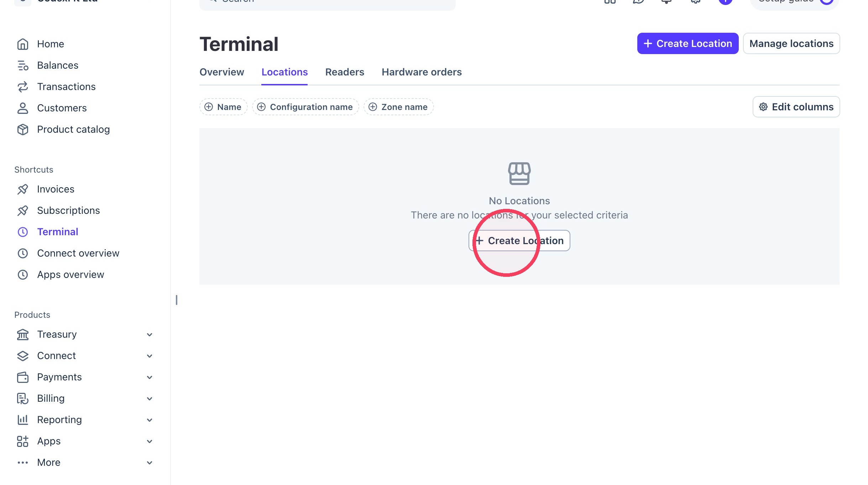
Task: Add the Name filter chip
Action: (223, 107)
